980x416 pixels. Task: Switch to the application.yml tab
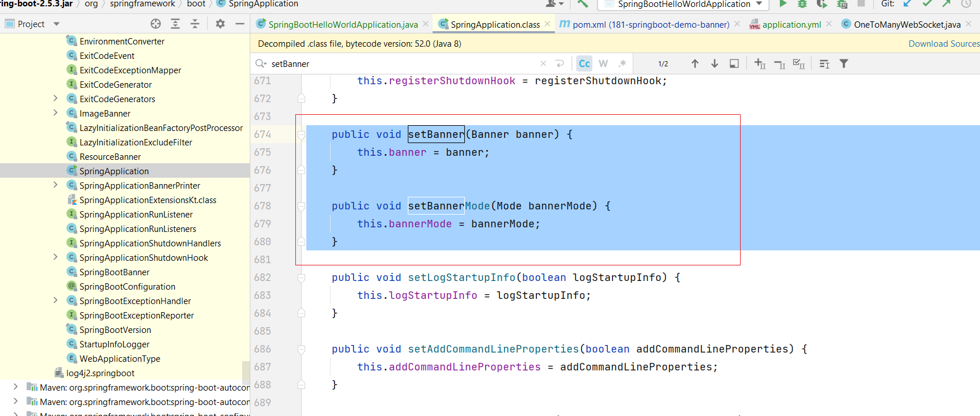pos(791,24)
